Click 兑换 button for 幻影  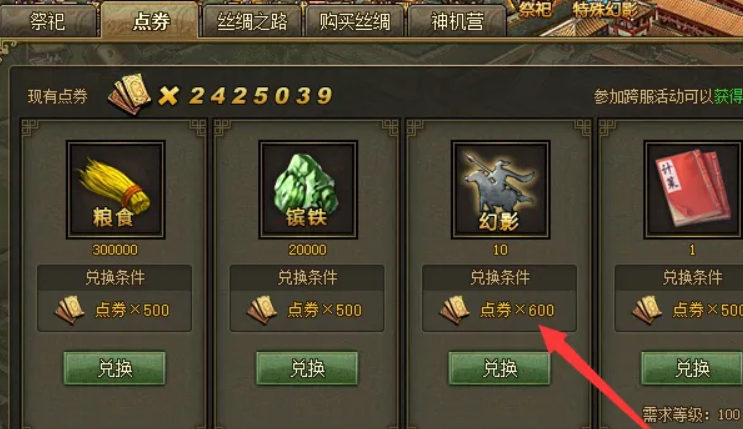[x=500, y=368]
